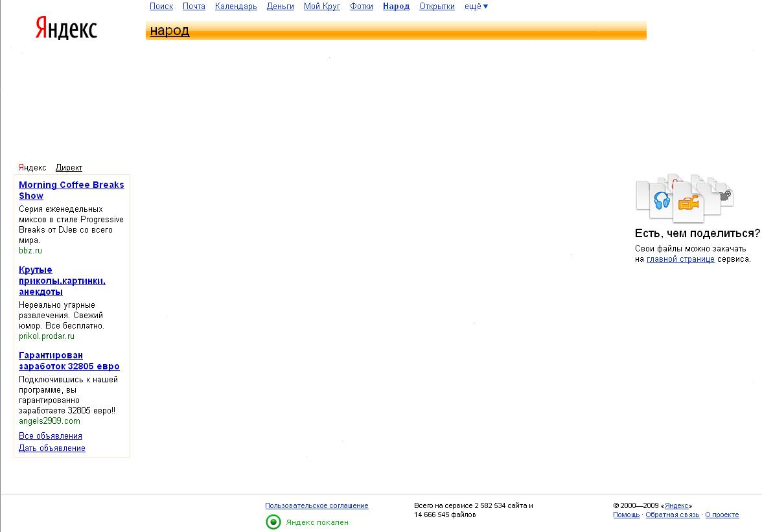Click the green Яндекс локален indicator icon
762x532 pixels.
[x=273, y=522]
